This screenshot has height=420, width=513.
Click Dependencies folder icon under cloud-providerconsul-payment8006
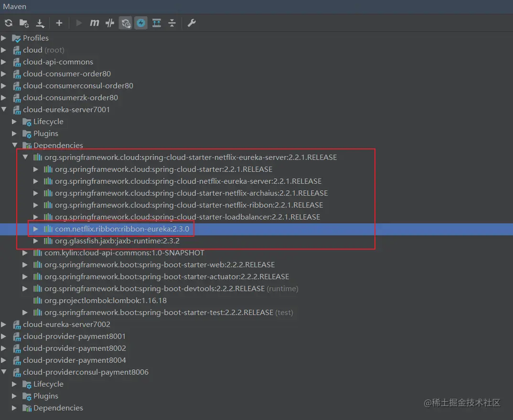(x=27, y=408)
